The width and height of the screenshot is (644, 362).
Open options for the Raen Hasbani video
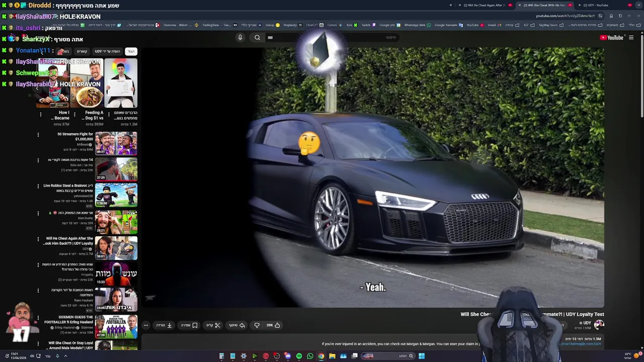point(38,291)
